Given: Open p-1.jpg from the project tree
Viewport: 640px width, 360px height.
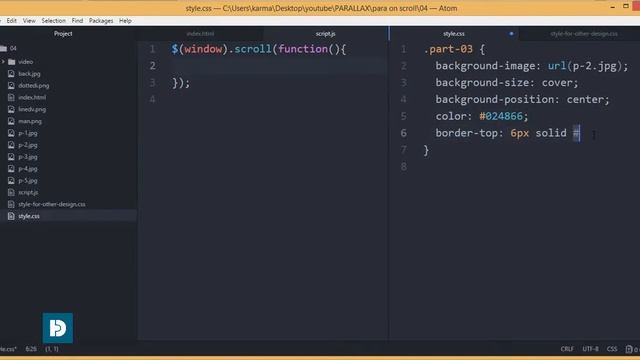Looking at the screenshot, I should coord(28,133).
